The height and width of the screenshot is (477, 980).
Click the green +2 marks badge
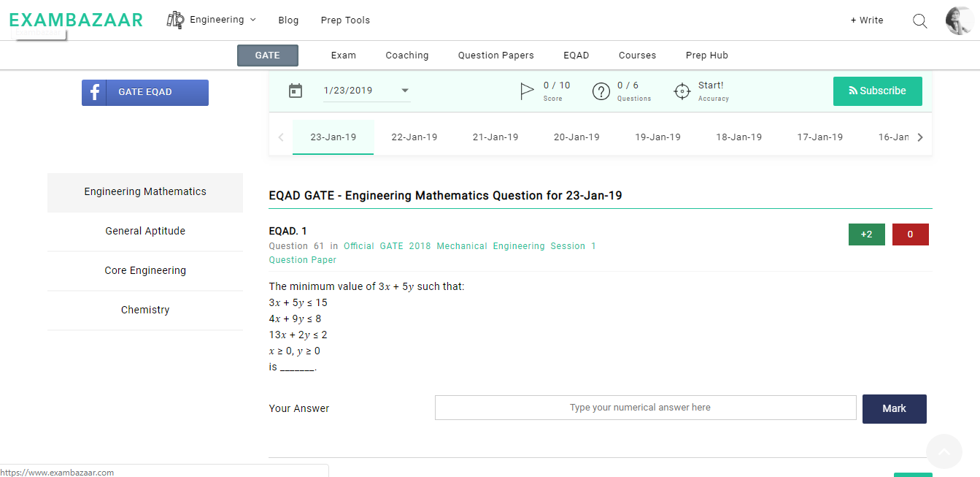pos(866,234)
